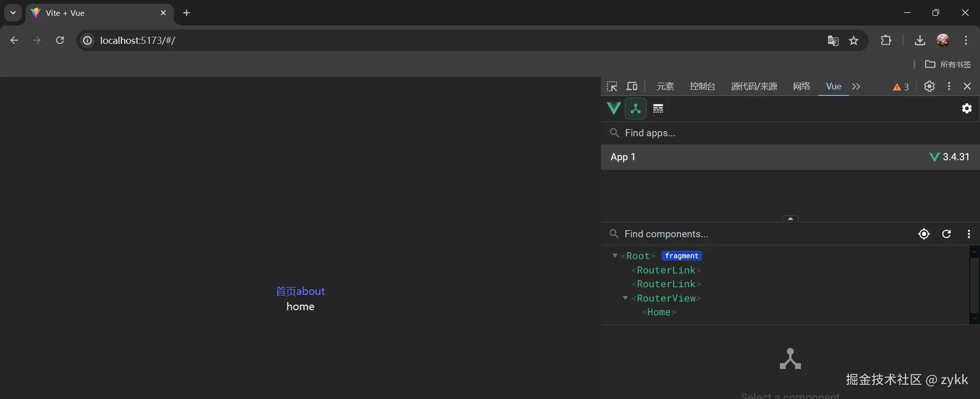Switch to the 控制台 console tab
This screenshot has width=980, height=399.
pos(702,86)
